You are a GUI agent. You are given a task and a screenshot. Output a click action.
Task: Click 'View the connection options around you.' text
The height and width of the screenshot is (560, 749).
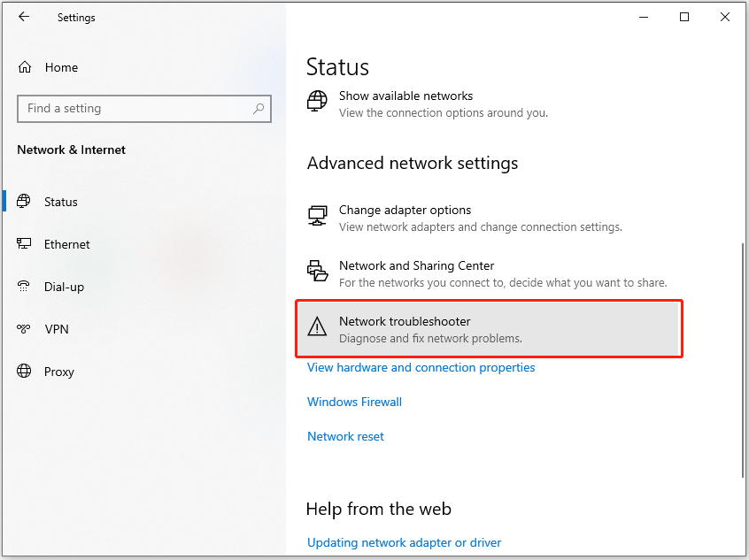click(444, 112)
